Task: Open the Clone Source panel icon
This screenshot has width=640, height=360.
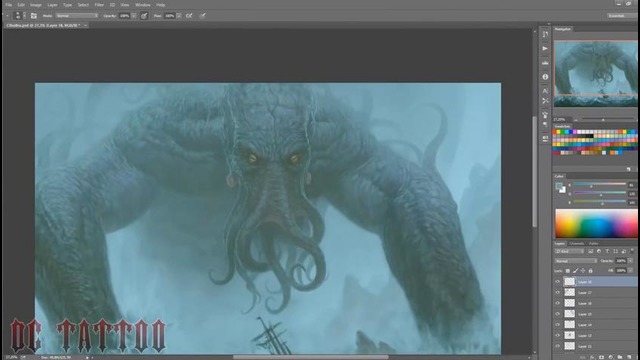Action: (545, 138)
